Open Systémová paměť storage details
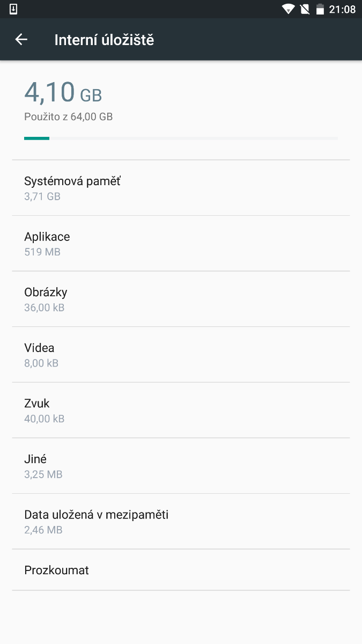This screenshot has height=644, width=362. click(x=181, y=188)
